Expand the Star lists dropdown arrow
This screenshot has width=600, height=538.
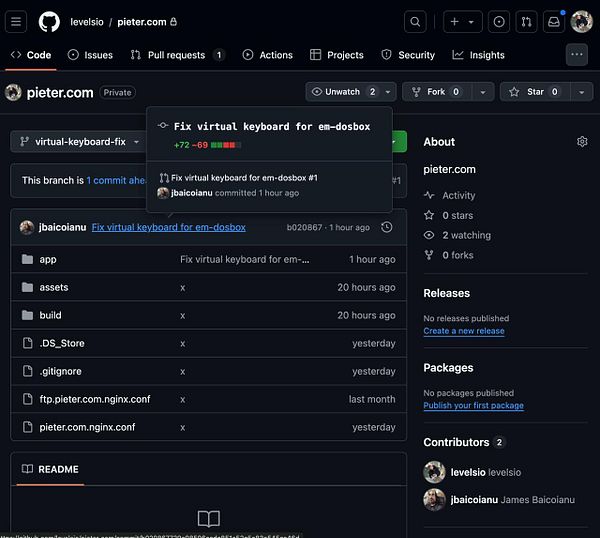coord(581,92)
